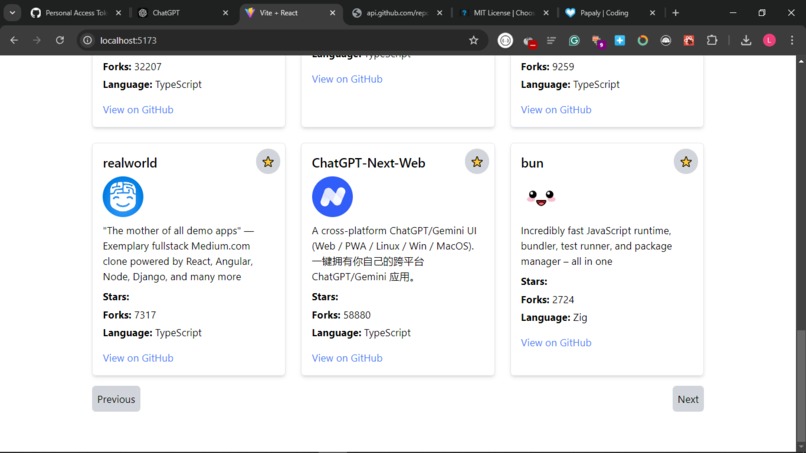Open the red square extension icon
Viewport: 806px width, 453px height.
[x=689, y=40]
